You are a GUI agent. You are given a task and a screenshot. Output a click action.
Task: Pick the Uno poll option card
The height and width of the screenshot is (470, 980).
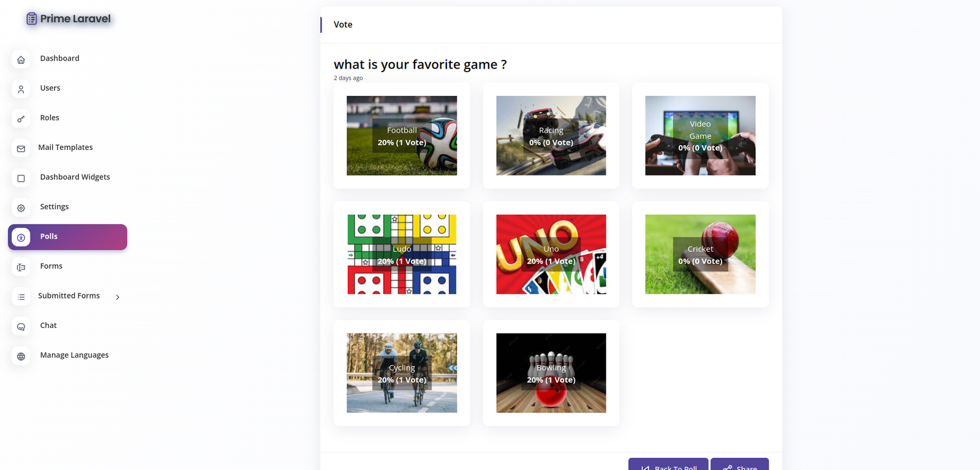[551, 255]
